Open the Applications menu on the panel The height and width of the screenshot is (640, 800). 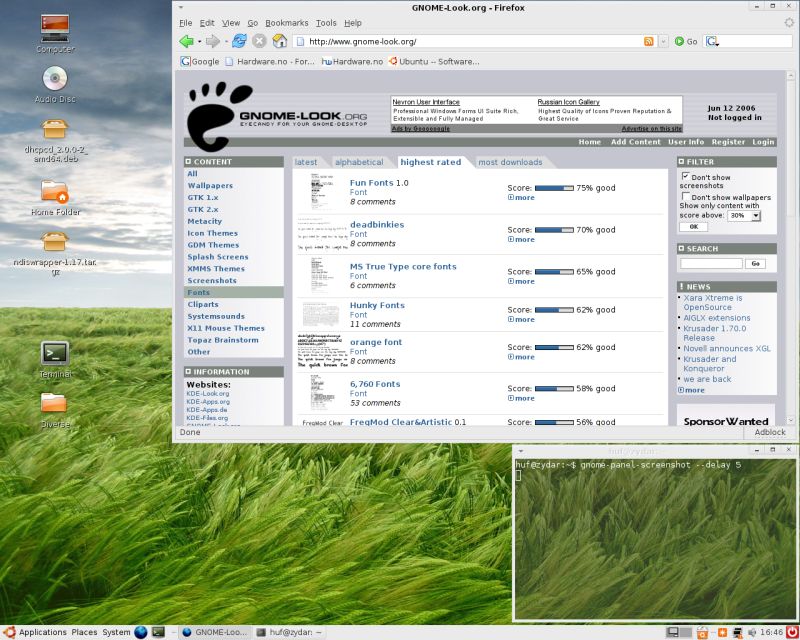43,632
